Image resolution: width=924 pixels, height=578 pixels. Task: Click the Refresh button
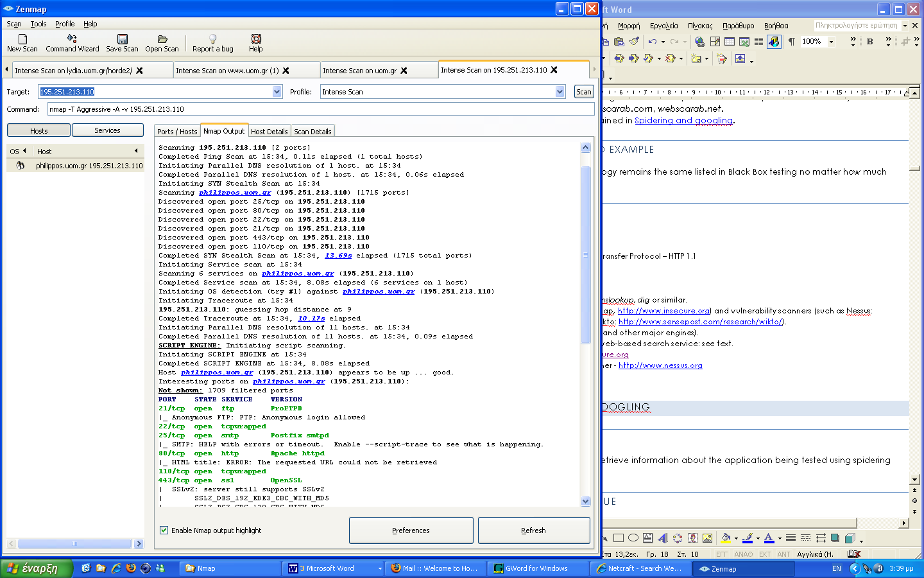pos(533,530)
